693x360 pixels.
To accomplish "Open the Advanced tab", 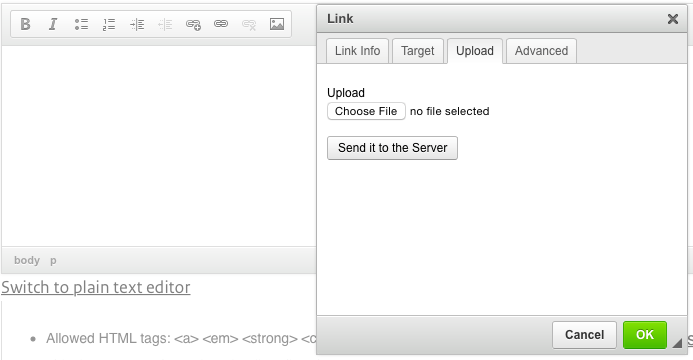I will 541,51.
